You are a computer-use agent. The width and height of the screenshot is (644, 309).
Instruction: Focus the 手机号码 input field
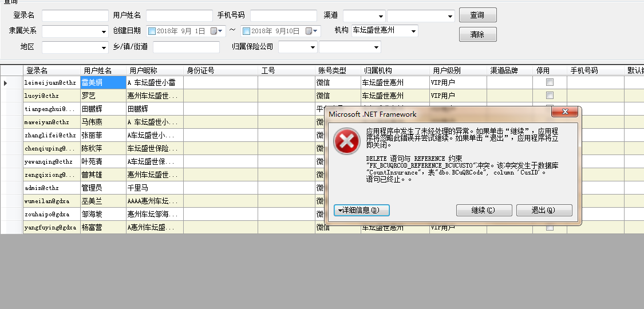click(x=283, y=15)
